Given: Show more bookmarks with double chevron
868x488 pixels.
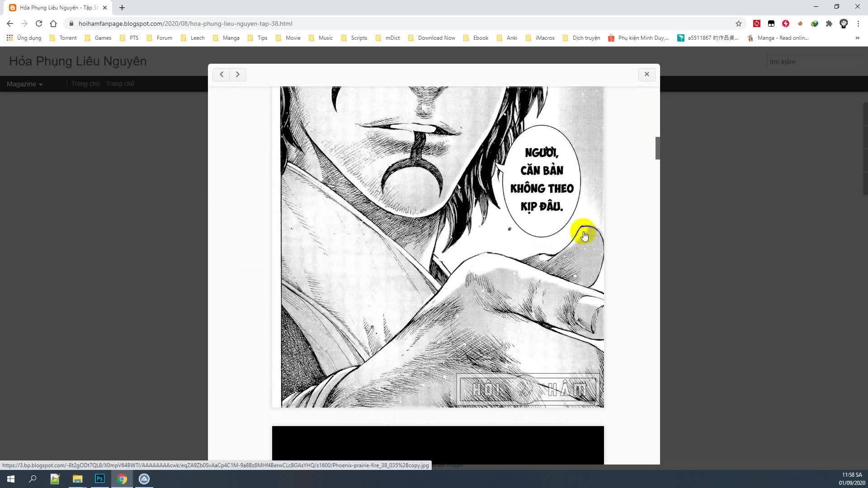Looking at the screenshot, I should (x=857, y=38).
